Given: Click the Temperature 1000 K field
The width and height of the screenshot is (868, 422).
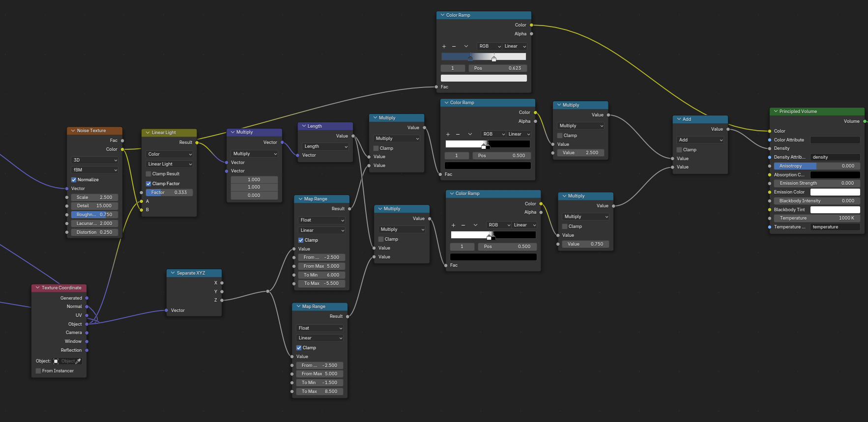Looking at the screenshot, I should [x=817, y=218].
